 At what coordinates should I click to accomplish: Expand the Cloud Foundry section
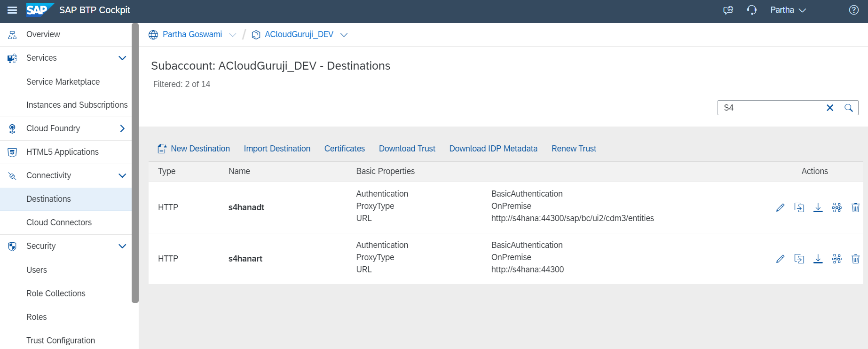(122, 128)
